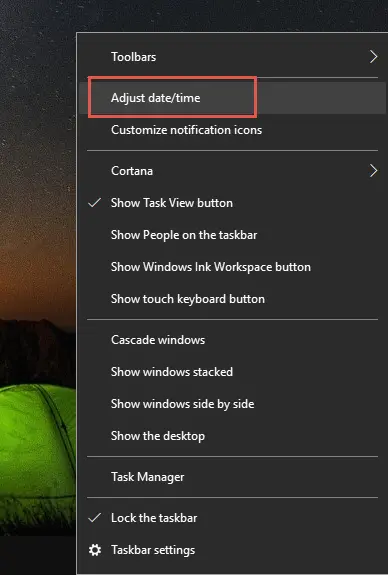Choose Customize notification icons

(232, 130)
